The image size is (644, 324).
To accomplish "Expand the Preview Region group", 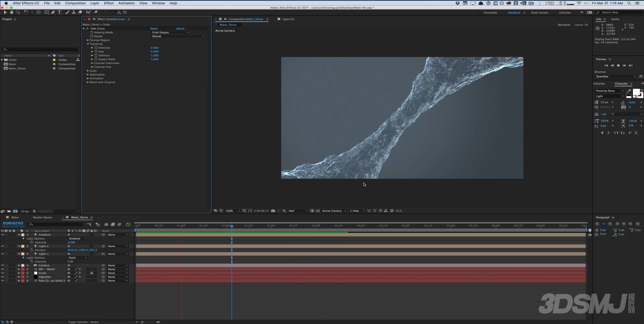I will click(88, 40).
